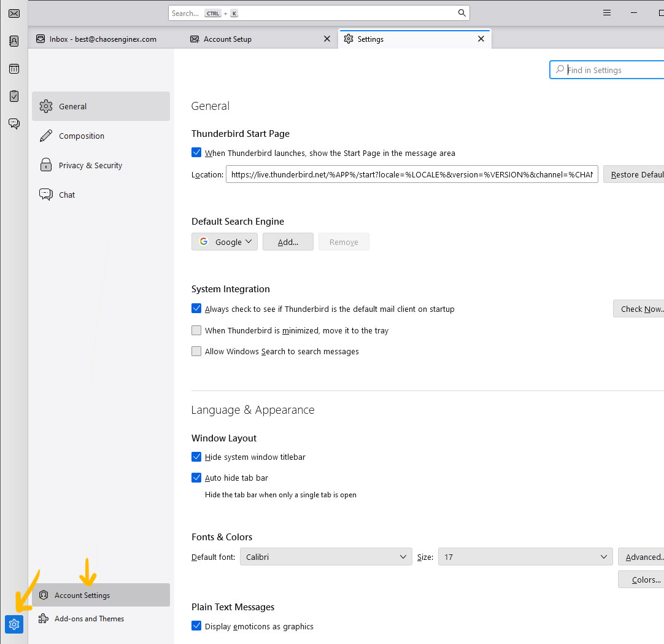Click the magnifier icon in global search
The height and width of the screenshot is (644, 664).
click(461, 13)
